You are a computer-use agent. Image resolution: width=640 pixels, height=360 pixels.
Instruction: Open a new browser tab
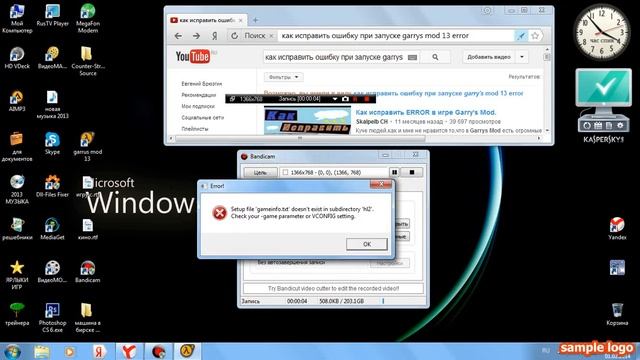(256, 20)
